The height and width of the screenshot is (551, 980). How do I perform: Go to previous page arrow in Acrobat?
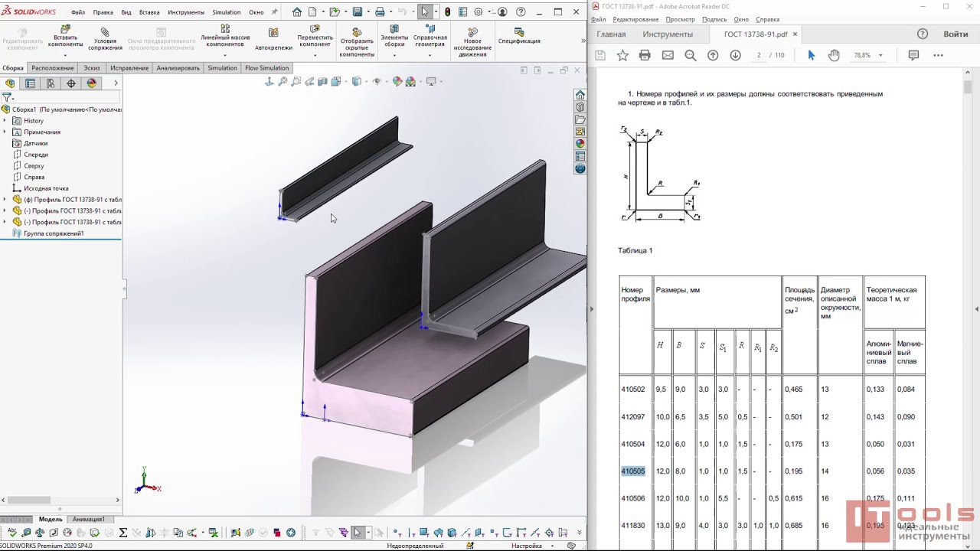tap(713, 55)
